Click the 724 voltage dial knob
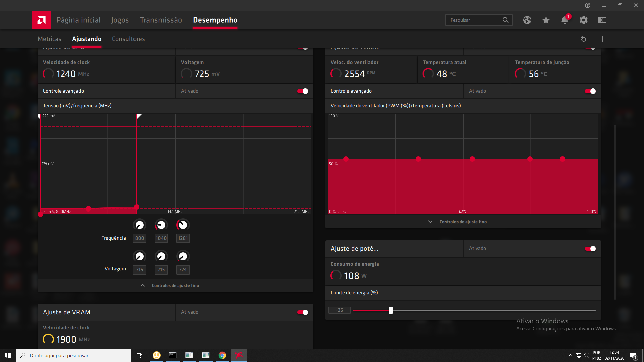Image resolution: width=644 pixels, height=362 pixels. coord(183,256)
